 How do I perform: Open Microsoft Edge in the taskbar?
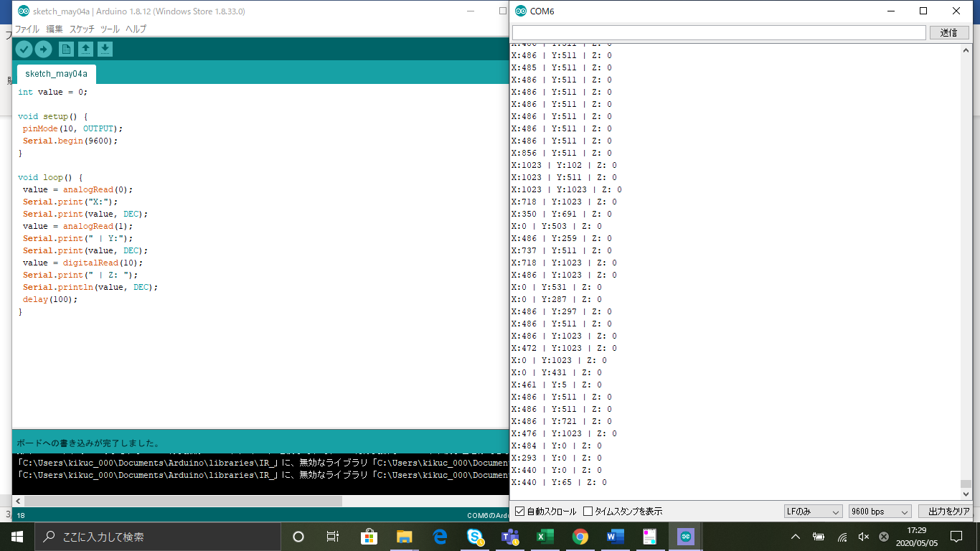pyautogui.click(x=440, y=537)
